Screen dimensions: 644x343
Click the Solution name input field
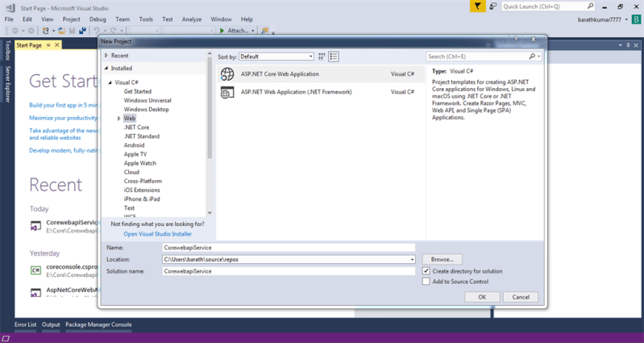(x=289, y=271)
